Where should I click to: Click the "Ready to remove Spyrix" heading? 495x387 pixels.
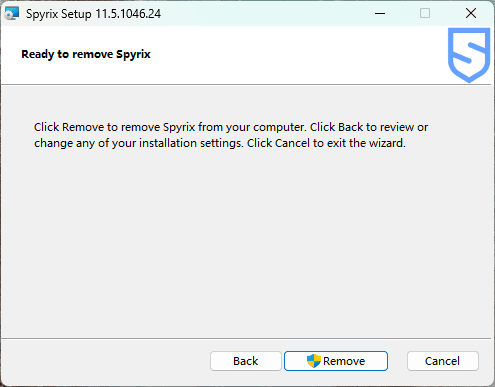(86, 54)
